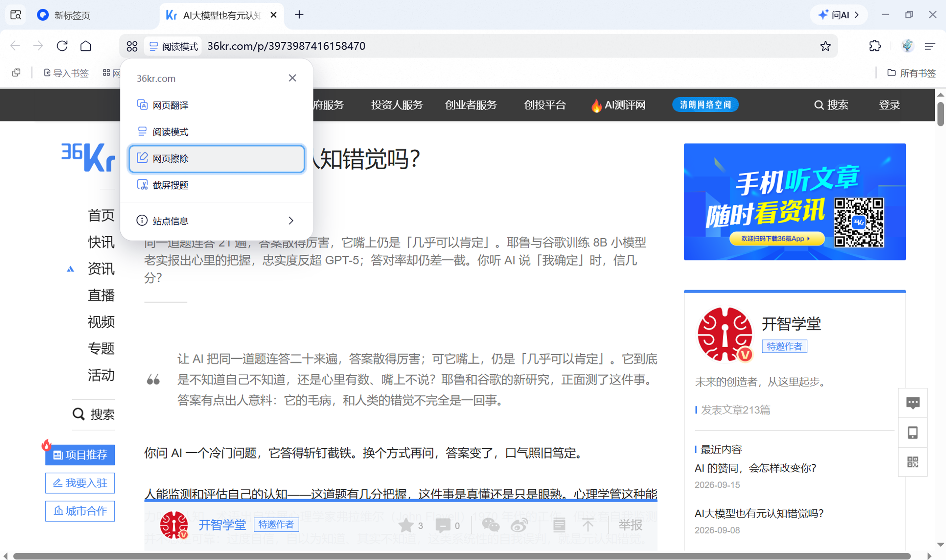Screen dimensions: 946x560
Task: Click the 我要入驻 button
Action: (80, 483)
